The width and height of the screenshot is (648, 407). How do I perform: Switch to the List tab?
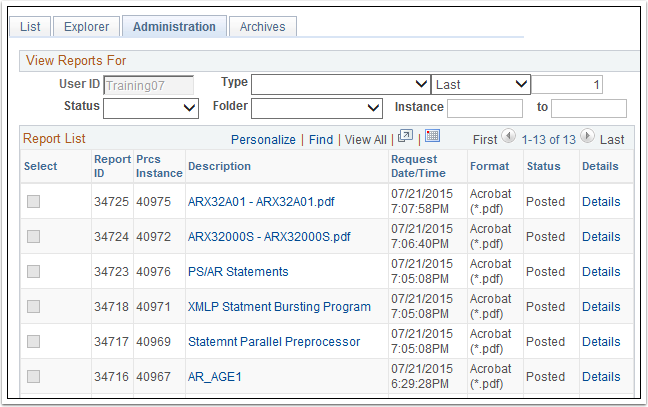tap(30, 27)
